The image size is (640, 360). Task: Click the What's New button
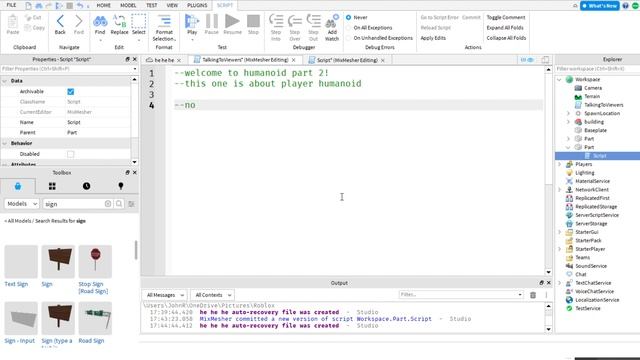pyautogui.click(x=600, y=5)
